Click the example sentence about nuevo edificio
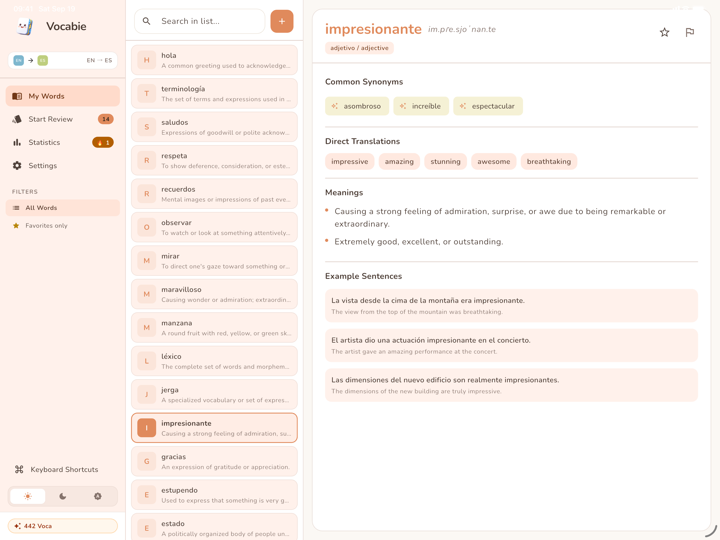The image size is (720, 540). (511, 385)
